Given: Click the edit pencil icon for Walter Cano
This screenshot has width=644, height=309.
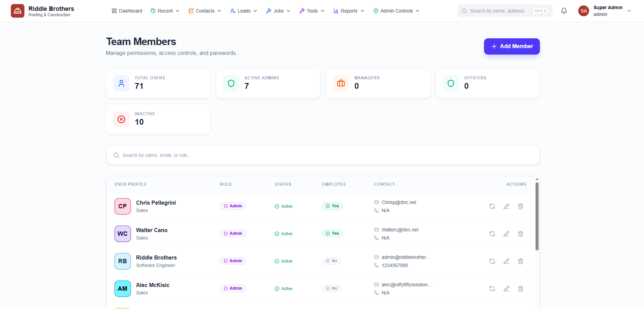Looking at the screenshot, I should [x=506, y=233].
